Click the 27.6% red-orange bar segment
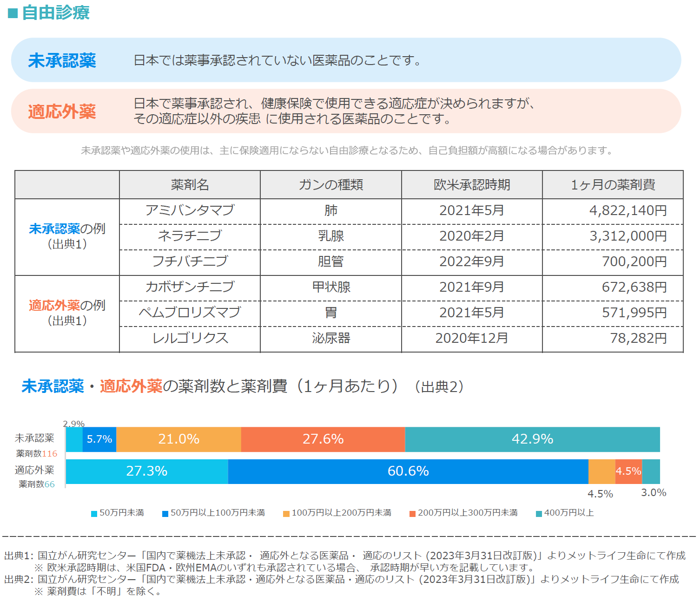Screen dimensions: 700x608 tap(323, 439)
